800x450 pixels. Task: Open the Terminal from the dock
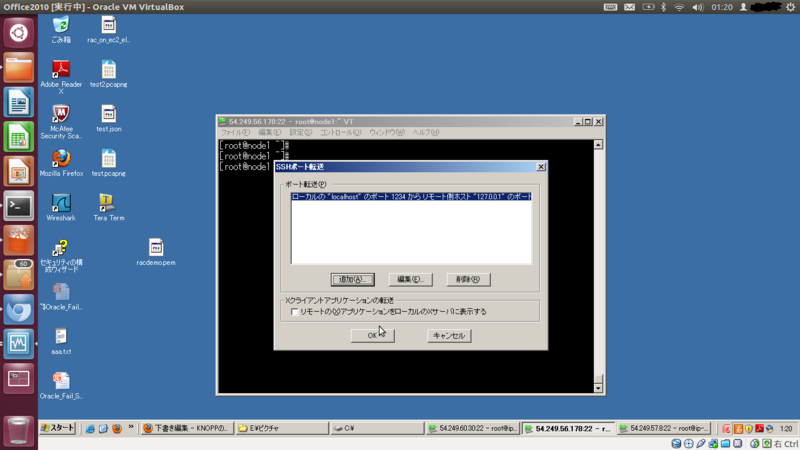tap(18, 206)
